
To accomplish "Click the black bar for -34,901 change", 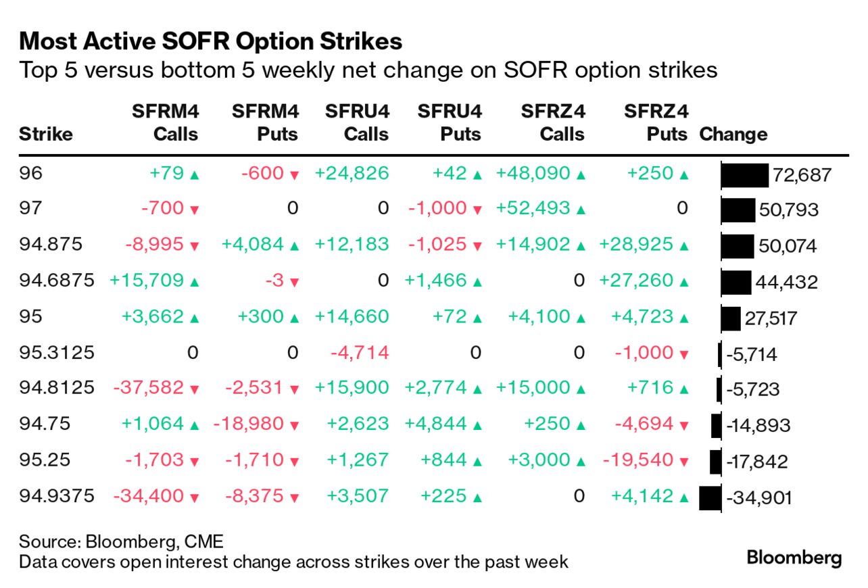I will [710, 498].
